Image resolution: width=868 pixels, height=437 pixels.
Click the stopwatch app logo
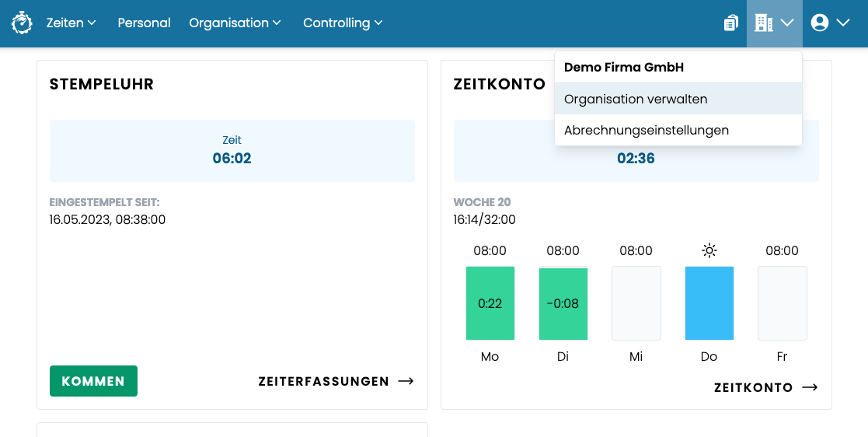23,23
